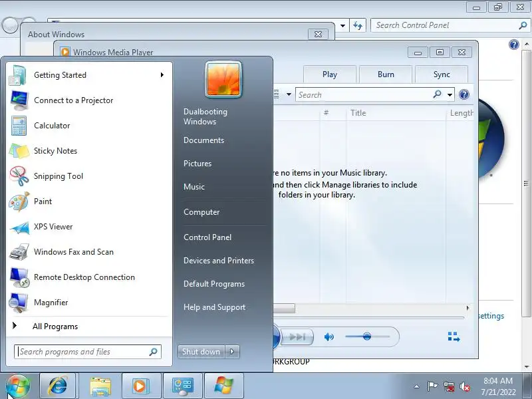Open Help and Support
Screen dimensions: 532x399
click(x=214, y=307)
